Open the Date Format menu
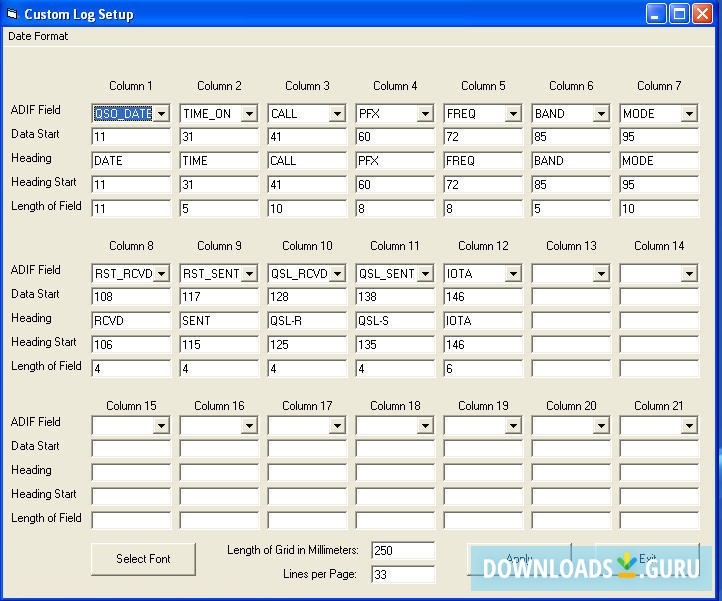Screen dimensions: 722x601 38,36
